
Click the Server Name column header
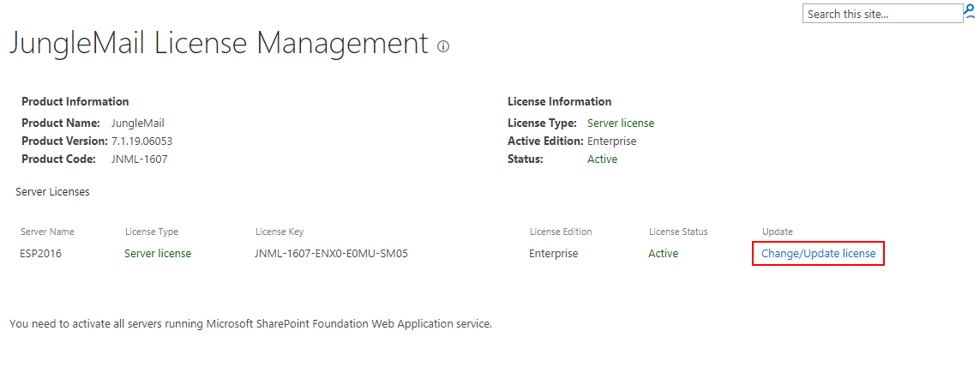[x=47, y=232]
